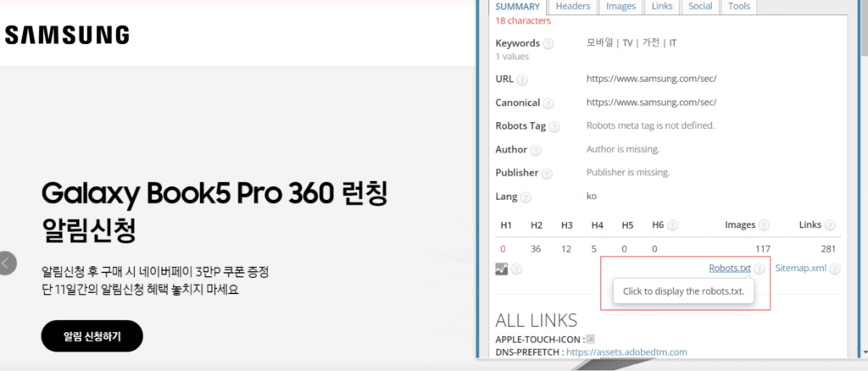
Task: Click the H4 count value 5
Action: coord(593,249)
